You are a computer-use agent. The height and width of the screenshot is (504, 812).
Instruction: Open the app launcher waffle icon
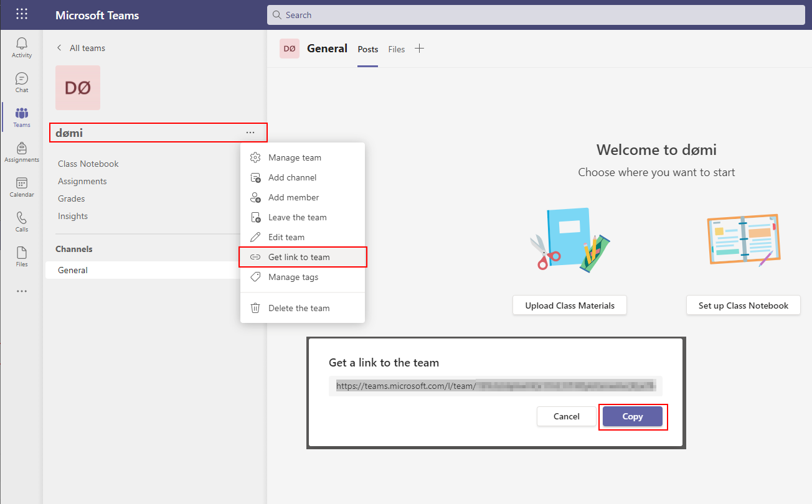pyautogui.click(x=22, y=14)
